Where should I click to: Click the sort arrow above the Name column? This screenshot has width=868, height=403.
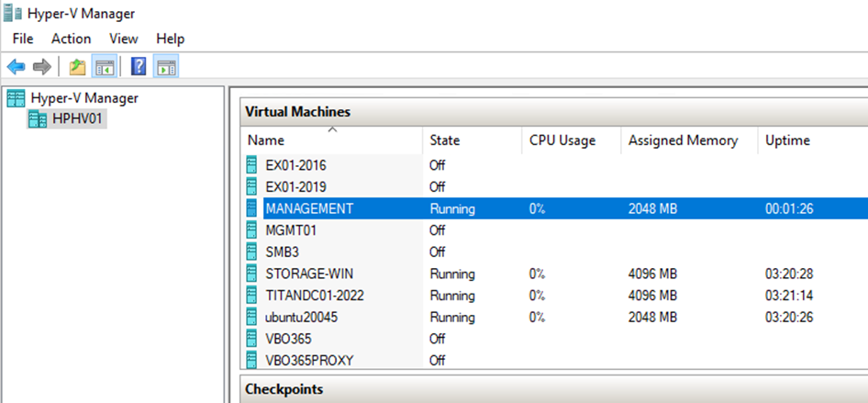(332, 129)
